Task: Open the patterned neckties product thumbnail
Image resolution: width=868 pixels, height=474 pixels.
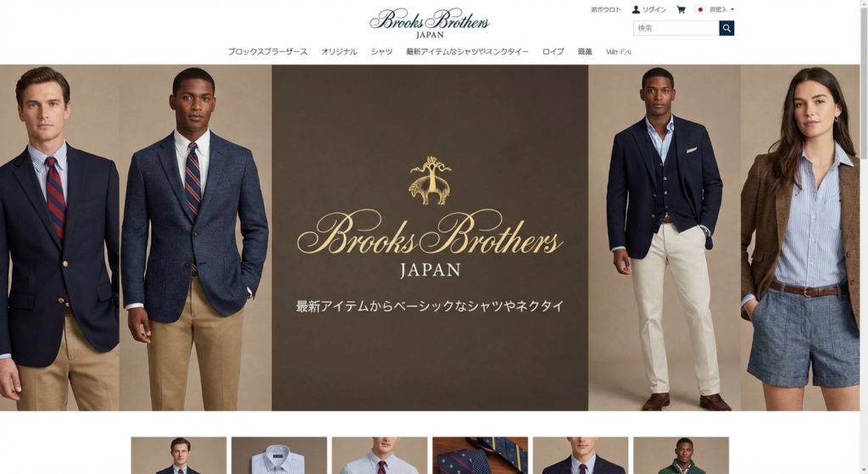Action: 480,455
